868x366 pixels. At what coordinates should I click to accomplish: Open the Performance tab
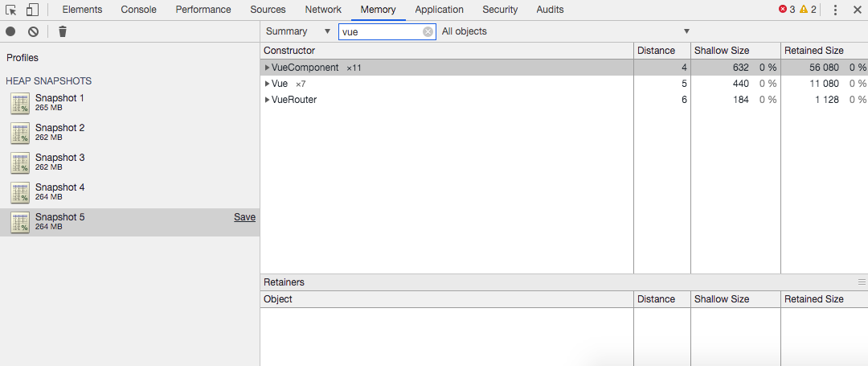pyautogui.click(x=203, y=10)
